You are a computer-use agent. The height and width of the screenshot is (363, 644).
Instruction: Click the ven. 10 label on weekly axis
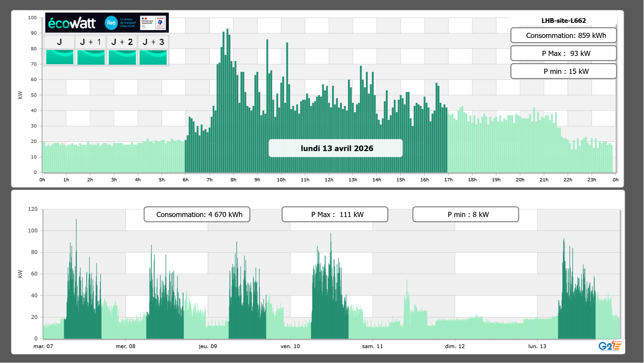pos(290,346)
